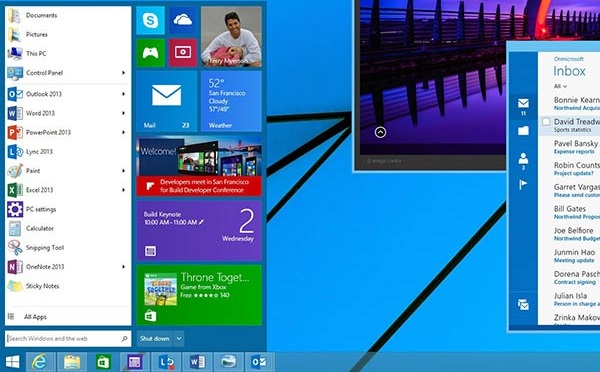Open Snipping Tool entry

pos(69,248)
